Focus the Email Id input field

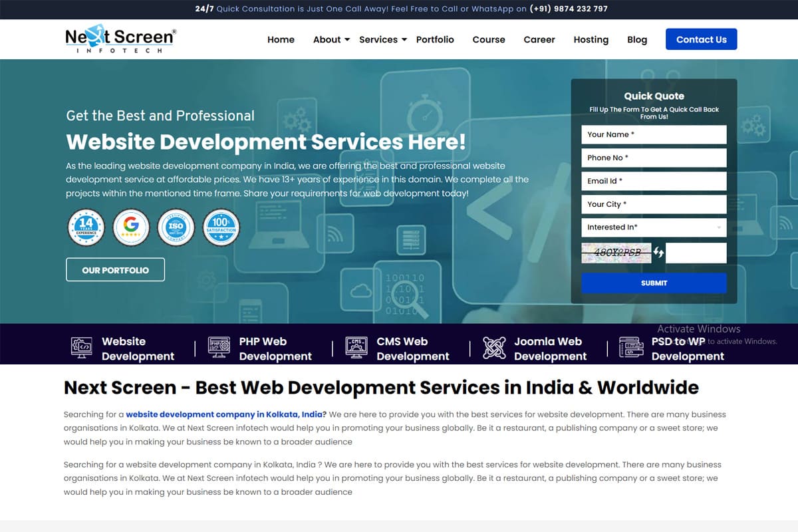pos(654,181)
